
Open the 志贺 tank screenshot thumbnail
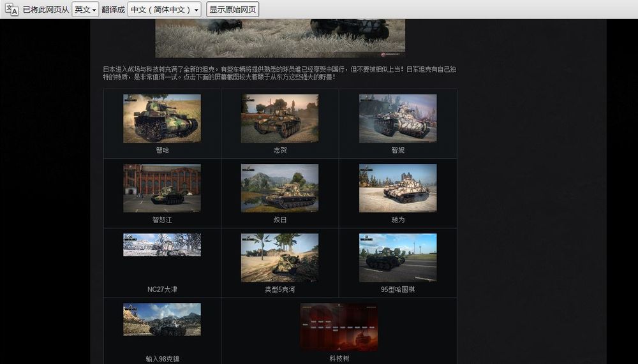pyautogui.click(x=280, y=119)
